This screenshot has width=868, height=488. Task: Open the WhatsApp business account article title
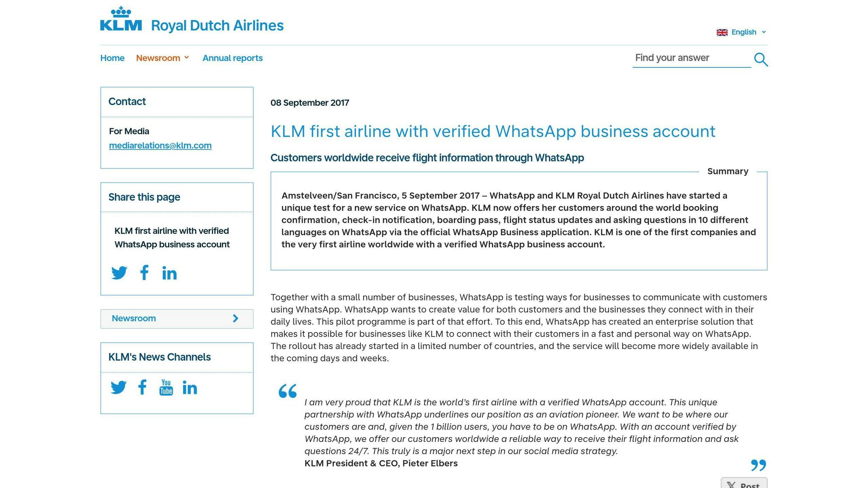[492, 131]
